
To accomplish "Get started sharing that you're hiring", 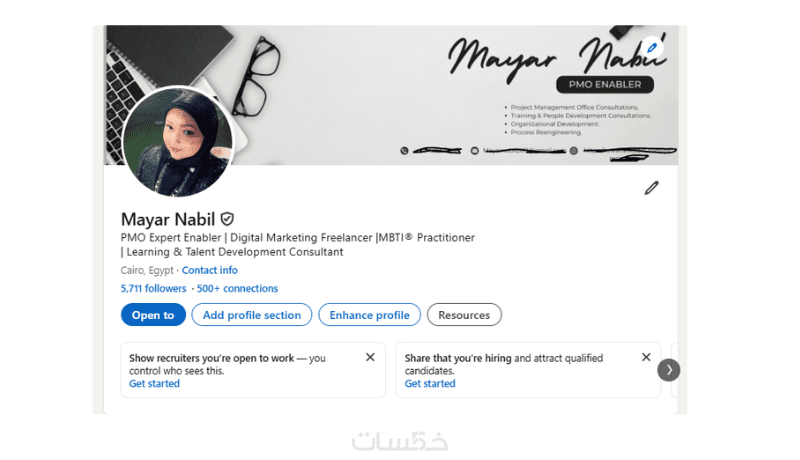I will 430,384.
